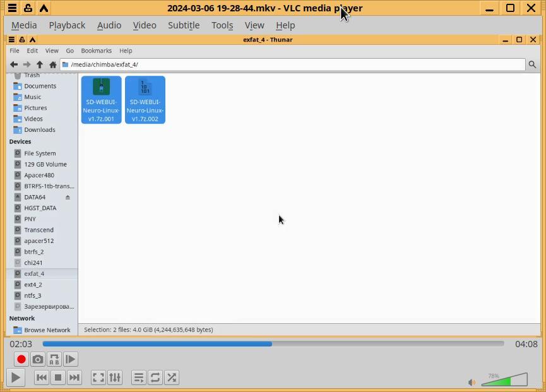546x392 pixels.
Task: Open VLC Playback menu
Action: [67, 25]
